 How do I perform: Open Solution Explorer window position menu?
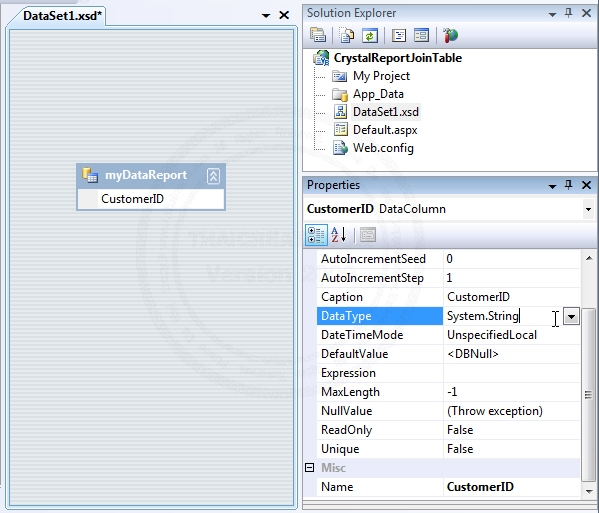(x=552, y=15)
